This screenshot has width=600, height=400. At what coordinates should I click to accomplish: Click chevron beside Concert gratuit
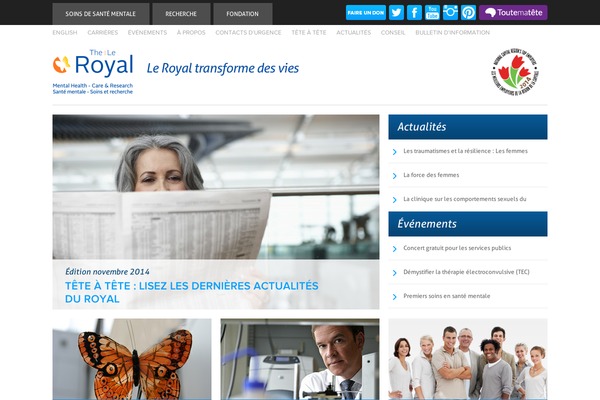coord(395,249)
